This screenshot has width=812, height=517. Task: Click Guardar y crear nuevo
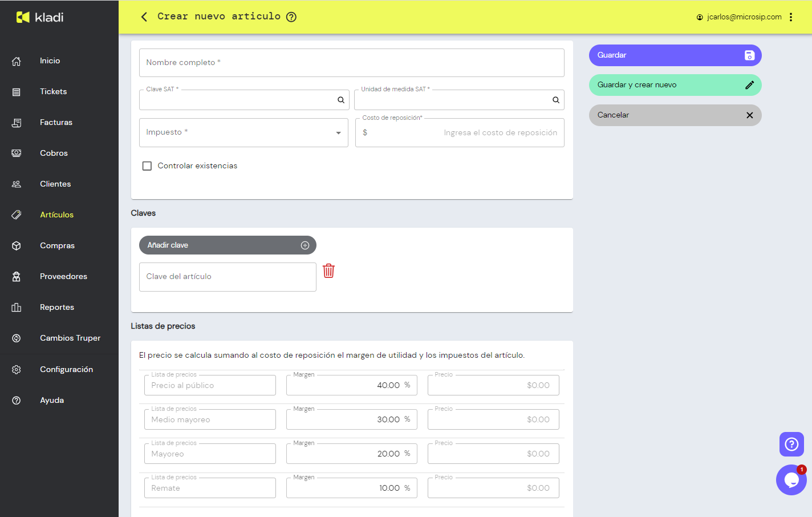coord(675,85)
